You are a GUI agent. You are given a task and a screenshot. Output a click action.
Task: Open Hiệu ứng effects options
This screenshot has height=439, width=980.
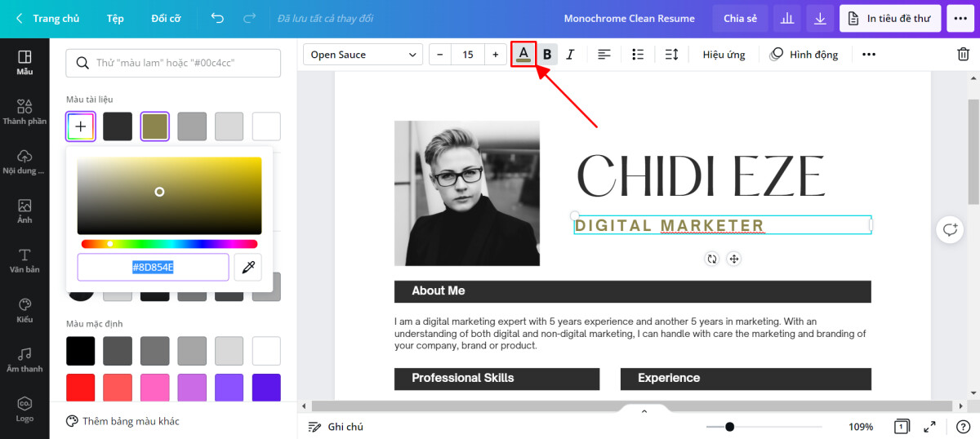(x=724, y=55)
